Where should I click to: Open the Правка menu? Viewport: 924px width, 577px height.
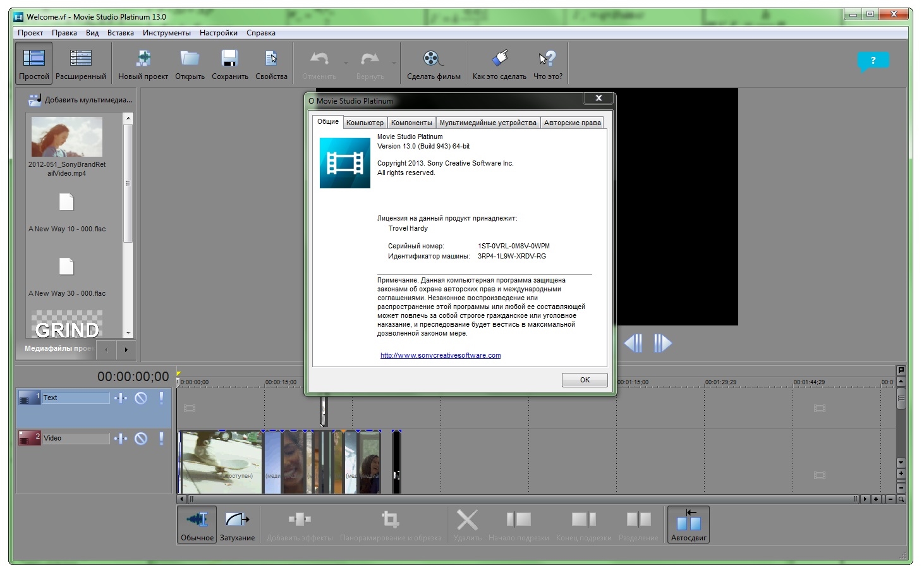(64, 33)
